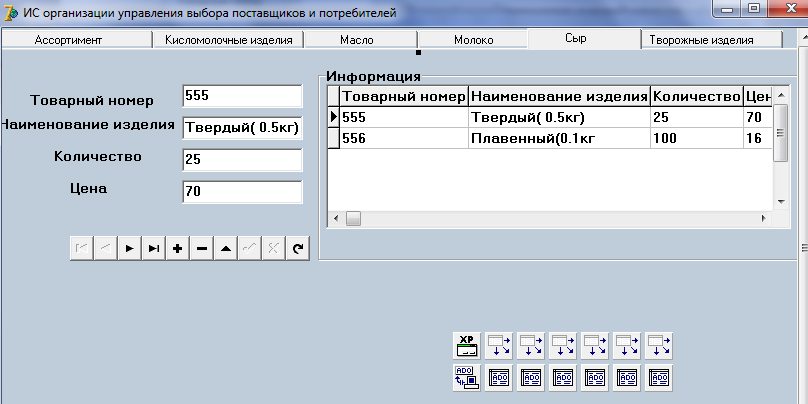
Task: Click Наименование изделия column header in grid
Action: click(559, 96)
